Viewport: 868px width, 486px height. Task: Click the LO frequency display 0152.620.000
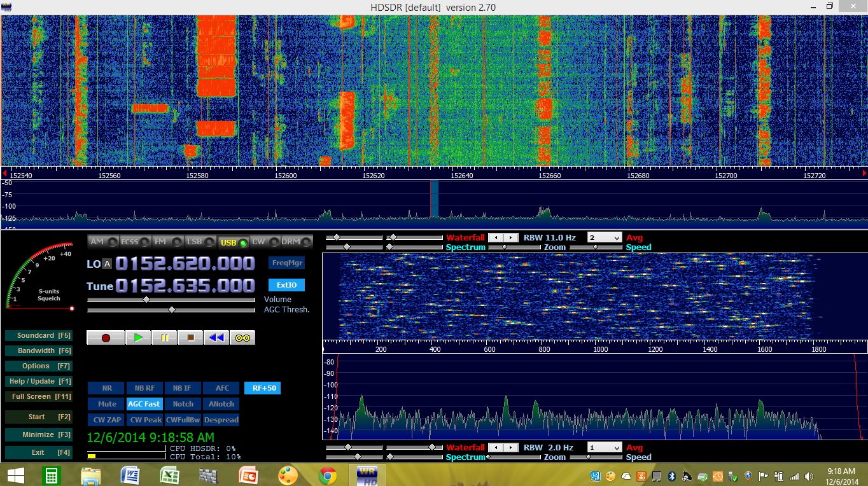[185, 263]
